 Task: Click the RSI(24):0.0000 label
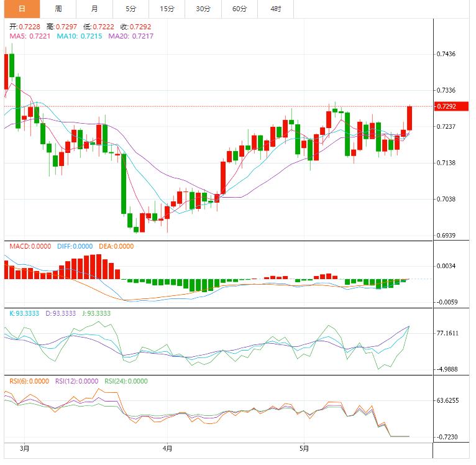click(126, 381)
